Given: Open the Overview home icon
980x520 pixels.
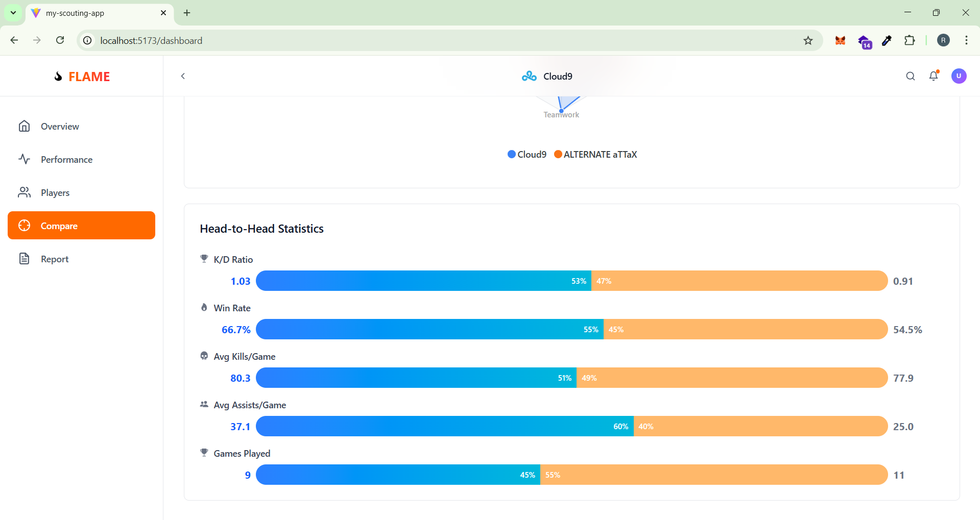Looking at the screenshot, I should (24, 126).
